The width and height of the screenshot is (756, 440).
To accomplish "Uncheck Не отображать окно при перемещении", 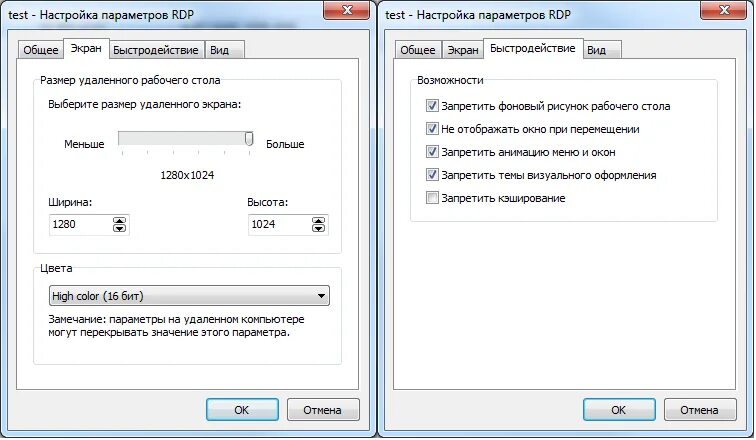I will click(432, 129).
